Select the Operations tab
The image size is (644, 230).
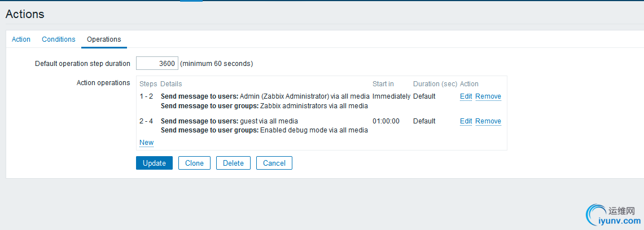pos(104,39)
